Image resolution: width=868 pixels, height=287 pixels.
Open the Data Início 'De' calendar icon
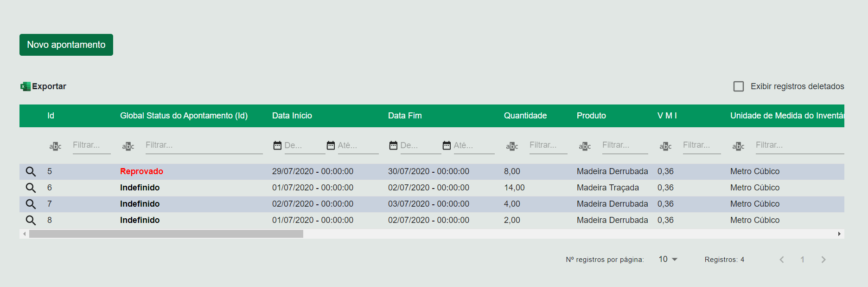(277, 145)
